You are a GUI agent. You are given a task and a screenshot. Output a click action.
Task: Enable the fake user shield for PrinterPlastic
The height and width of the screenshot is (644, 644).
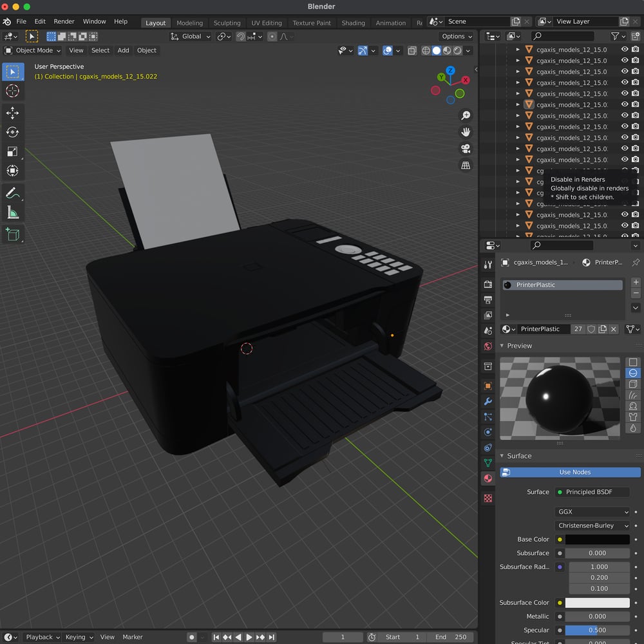591,329
